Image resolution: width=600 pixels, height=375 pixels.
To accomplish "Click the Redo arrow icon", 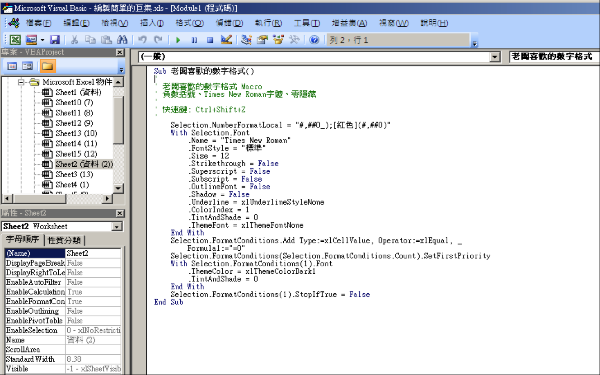I will tap(158, 40).
